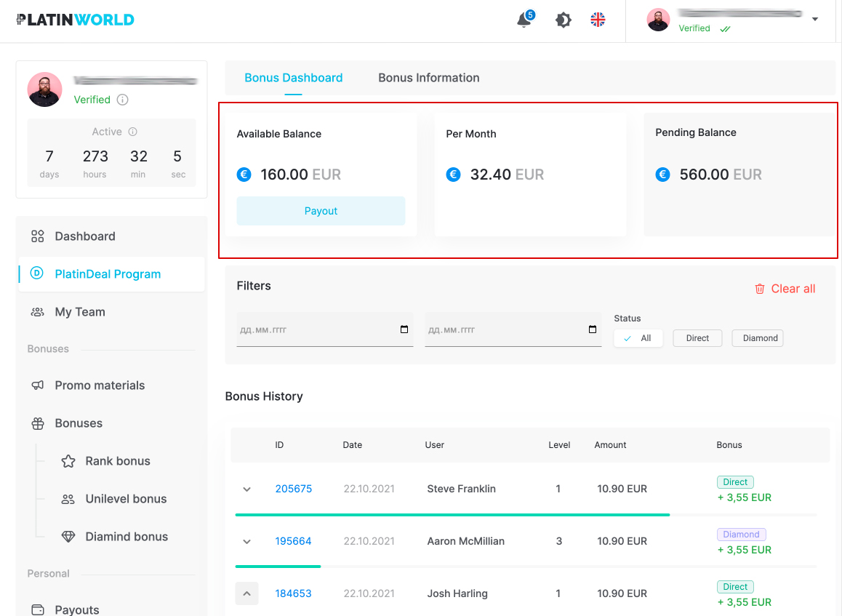Open bonus ID 195664 link
Viewport: 842px width, 616px height.
(x=293, y=541)
